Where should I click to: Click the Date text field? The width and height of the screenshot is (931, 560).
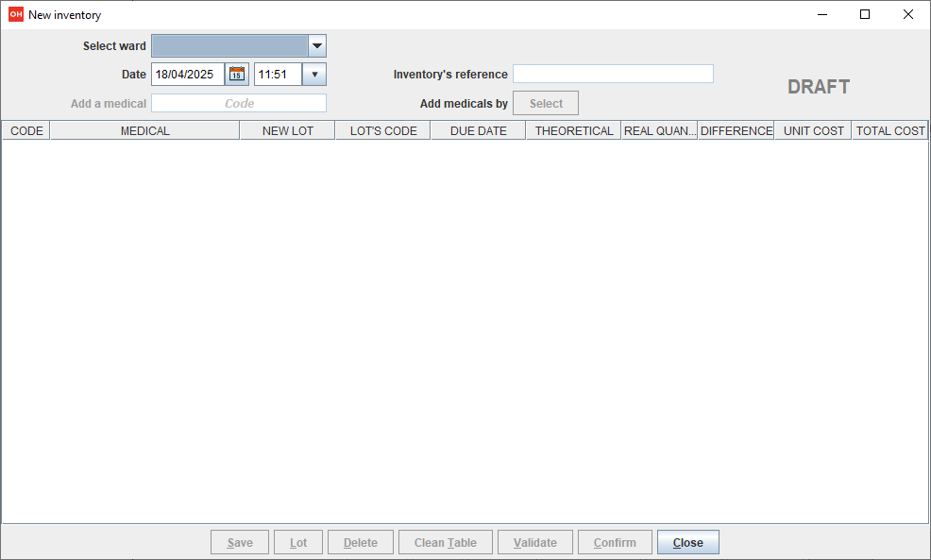[187, 75]
